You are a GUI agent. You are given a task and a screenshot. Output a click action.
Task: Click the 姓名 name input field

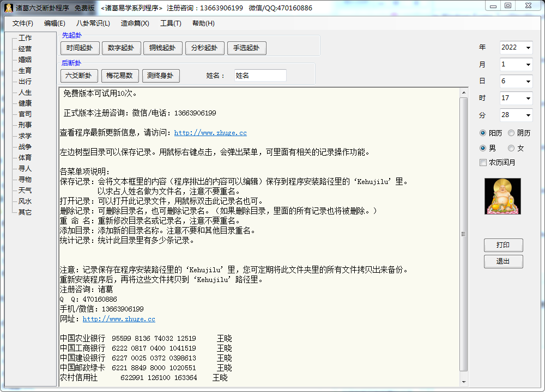click(260, 76)
